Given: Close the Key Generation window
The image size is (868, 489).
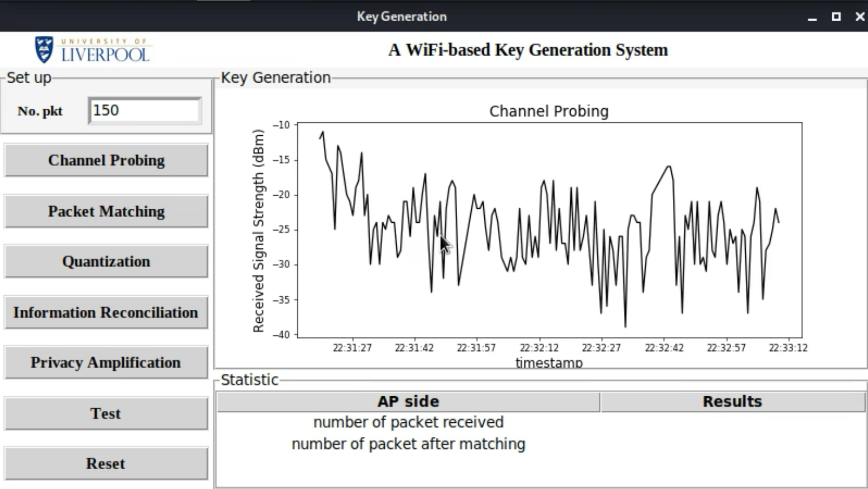Looking at the screenshot, I should tap(860, 16).
